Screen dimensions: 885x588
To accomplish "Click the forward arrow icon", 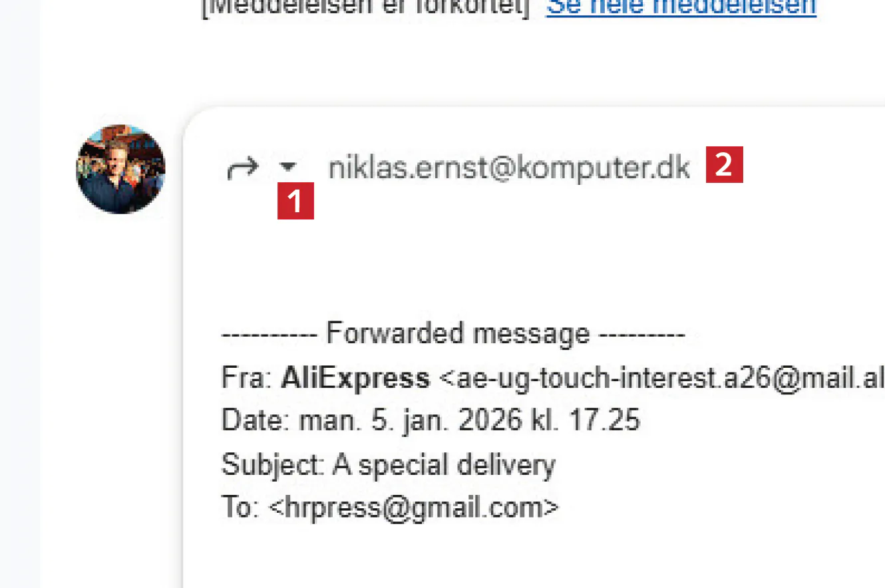I will (242, 169).
